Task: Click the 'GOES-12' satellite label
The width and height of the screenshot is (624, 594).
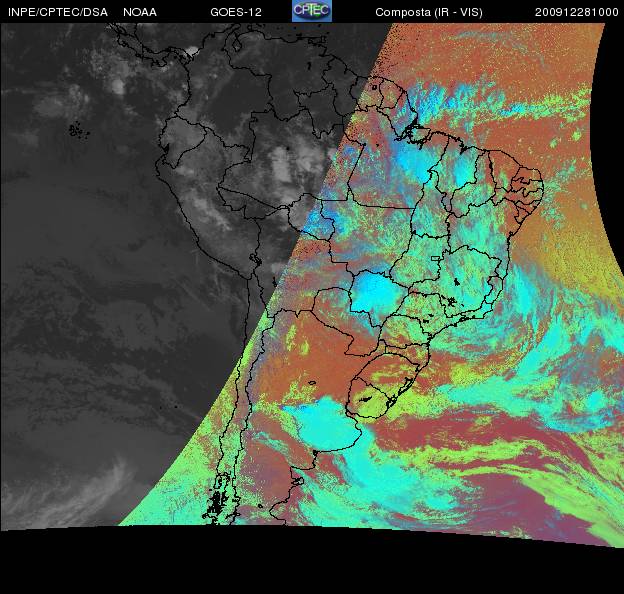Action: click(236, 12)
